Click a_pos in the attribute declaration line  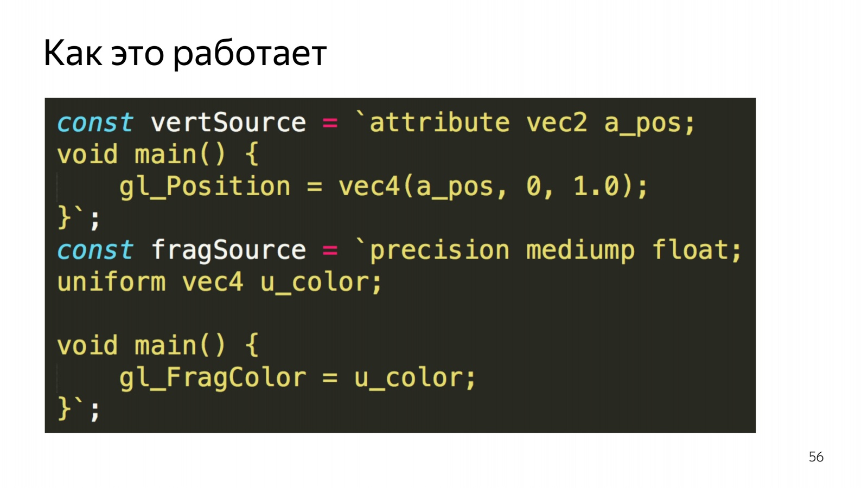coord(642,123)
